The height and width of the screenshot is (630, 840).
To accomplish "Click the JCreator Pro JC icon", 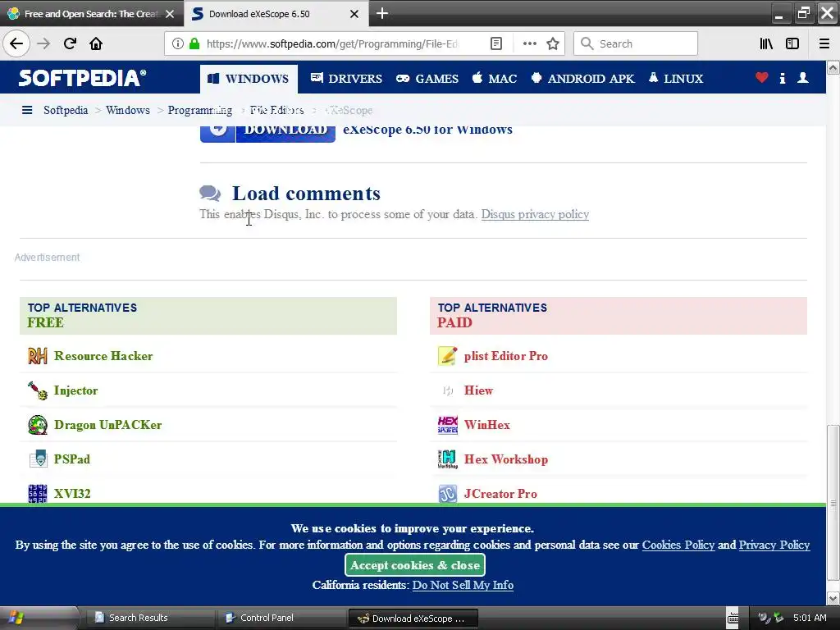I will [447, 493].
